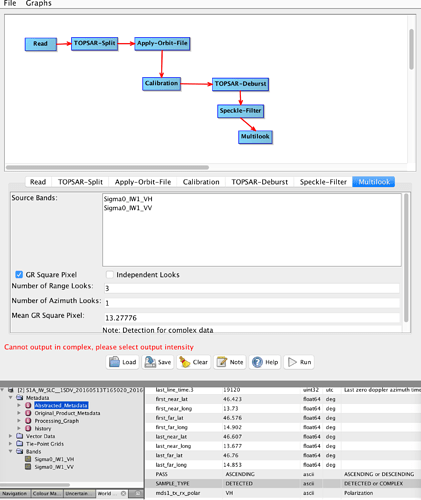
Task: Switch to the Speckle-Filter tab
Action: pyautogui.click(x=323, y=182)
